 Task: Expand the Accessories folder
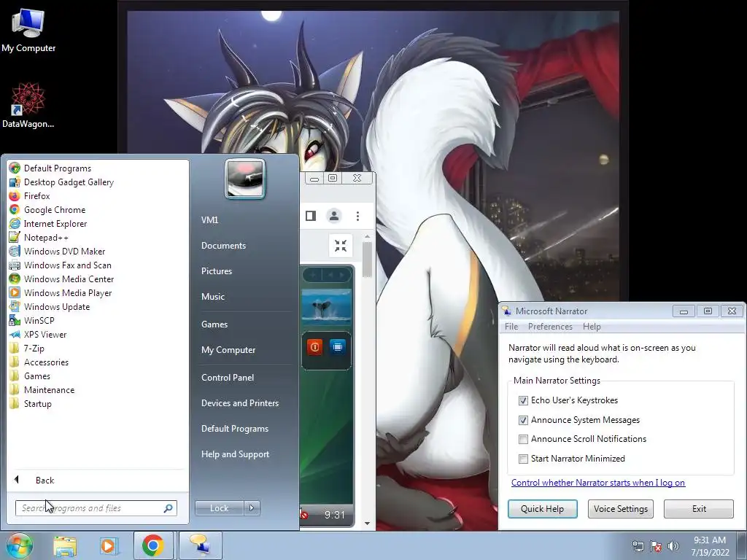pos(39,362)
